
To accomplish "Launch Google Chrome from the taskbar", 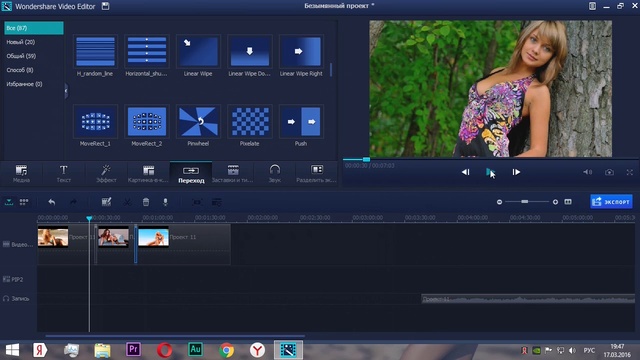I will click(x=227, y=350).
